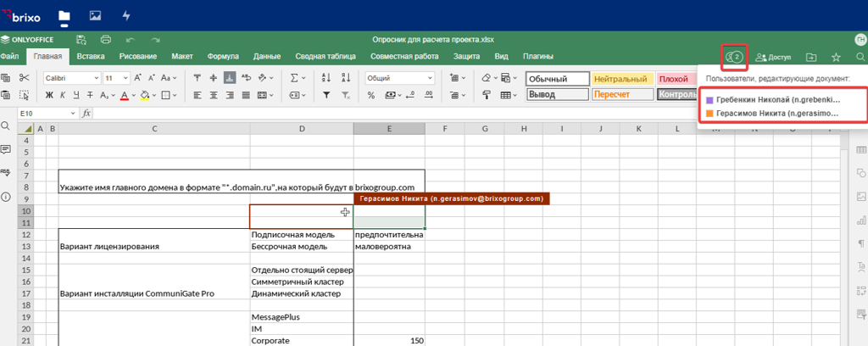Screen dimensions: 868x346
Task: Toggle strikethrough text formatting
Action: [89, 95]
